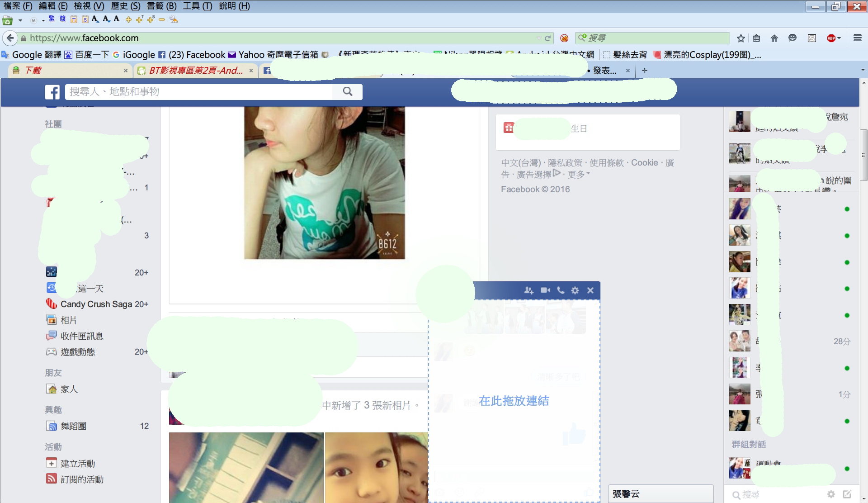Bookmark this page with star icon

click(741, 38)
